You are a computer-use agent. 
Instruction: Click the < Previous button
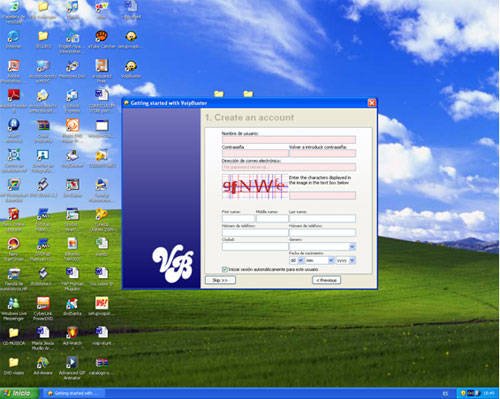pyautogui.click(x=327, y=280)
